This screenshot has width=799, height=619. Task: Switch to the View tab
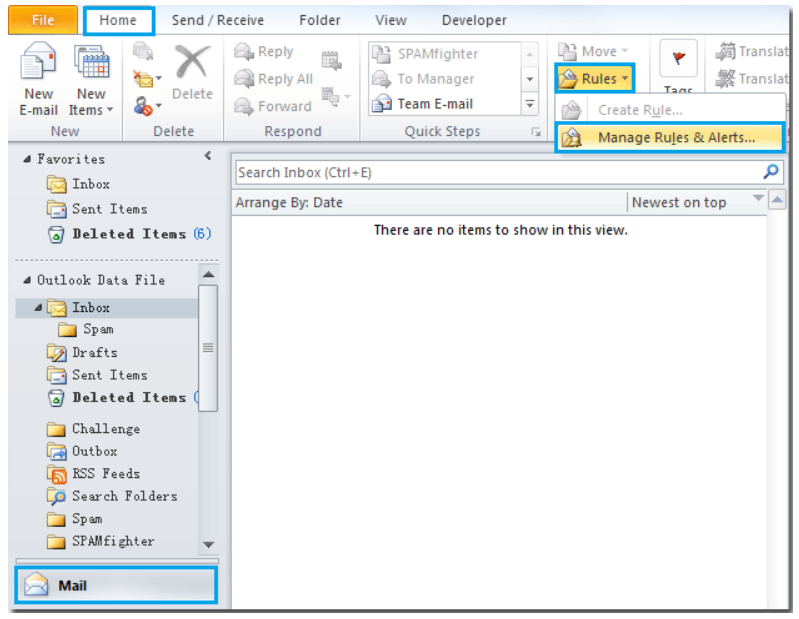[391, 20]
